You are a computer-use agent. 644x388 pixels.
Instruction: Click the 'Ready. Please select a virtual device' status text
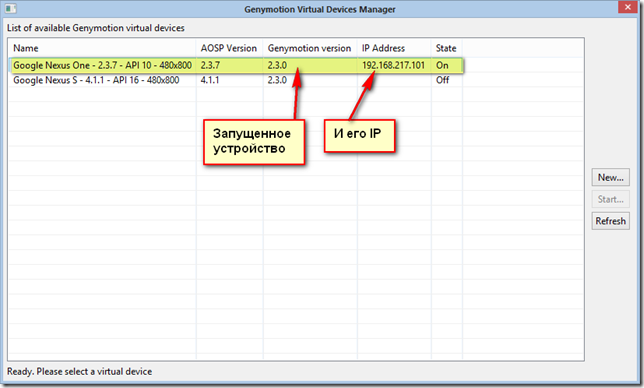point(79,372)
